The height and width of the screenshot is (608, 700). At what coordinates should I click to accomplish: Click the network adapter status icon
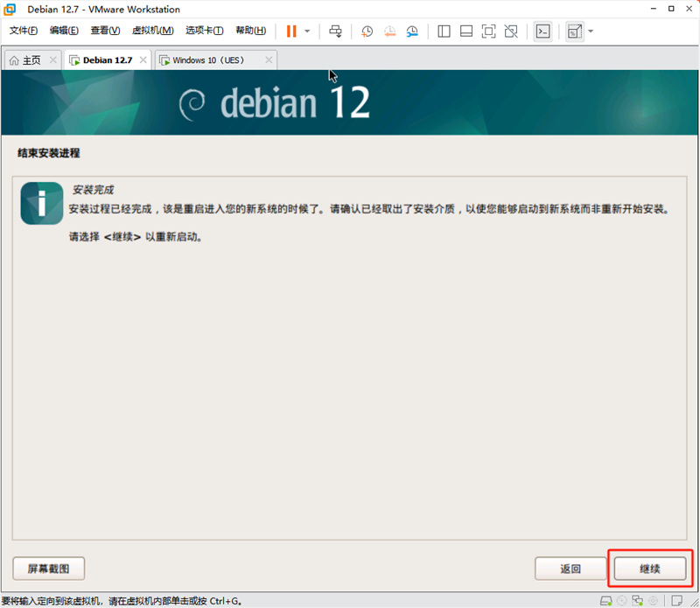638,601
